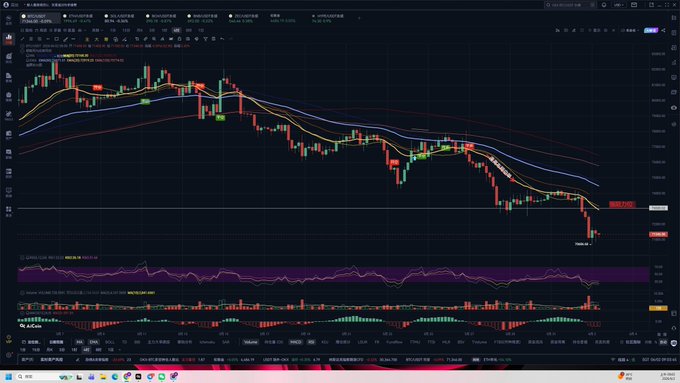
Task: Select the text annotation tool
Action: coord(162,39)
